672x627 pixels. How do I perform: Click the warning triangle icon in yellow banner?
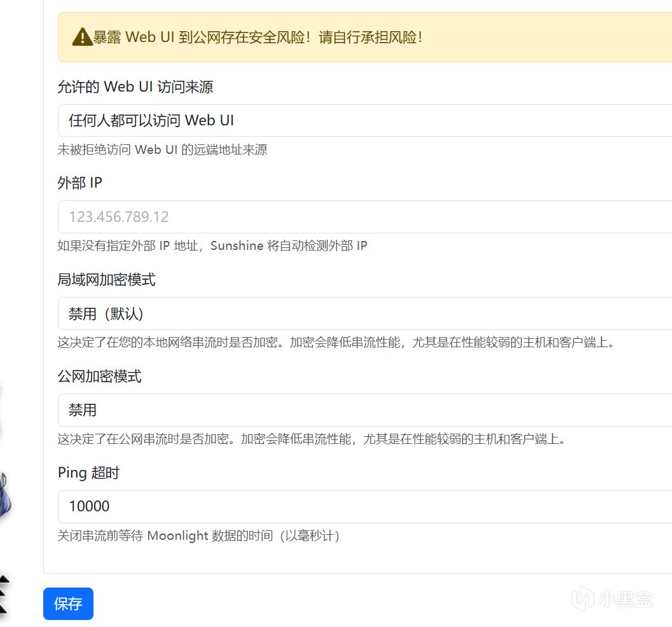pyautogui.click(x=82, y=37)
